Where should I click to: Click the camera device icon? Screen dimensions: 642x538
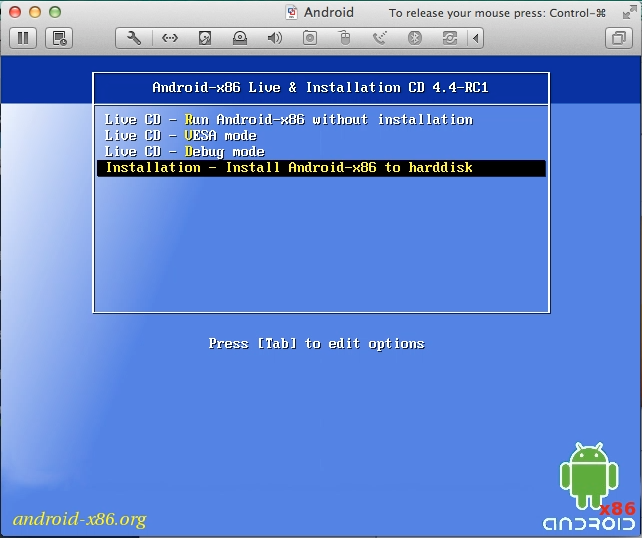point(310,38)
